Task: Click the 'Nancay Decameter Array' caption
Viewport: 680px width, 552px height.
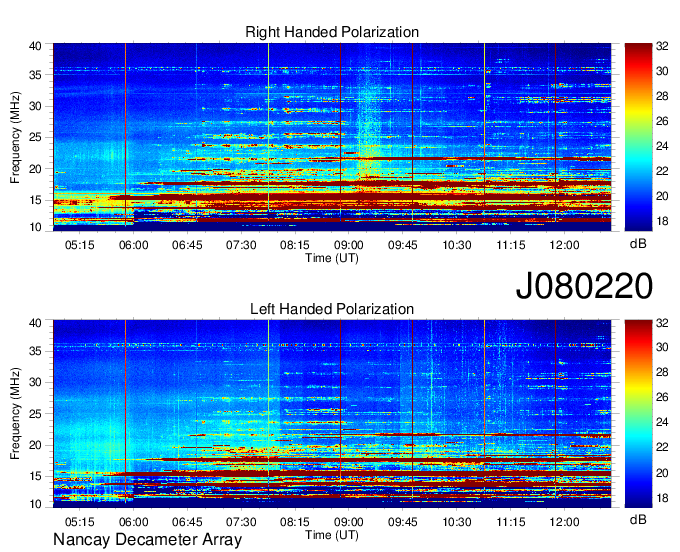Action: pyautogui.click(x=147, y=539)
